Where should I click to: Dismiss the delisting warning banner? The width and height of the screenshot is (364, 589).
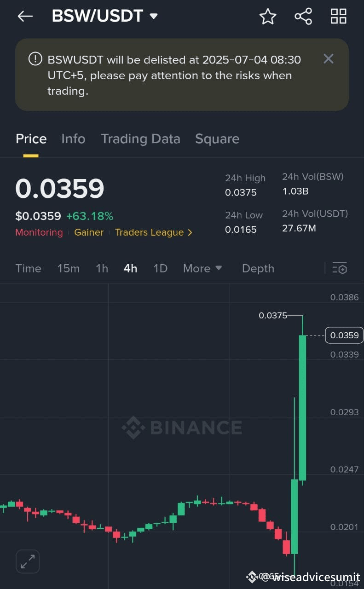(x=328, y=58)
